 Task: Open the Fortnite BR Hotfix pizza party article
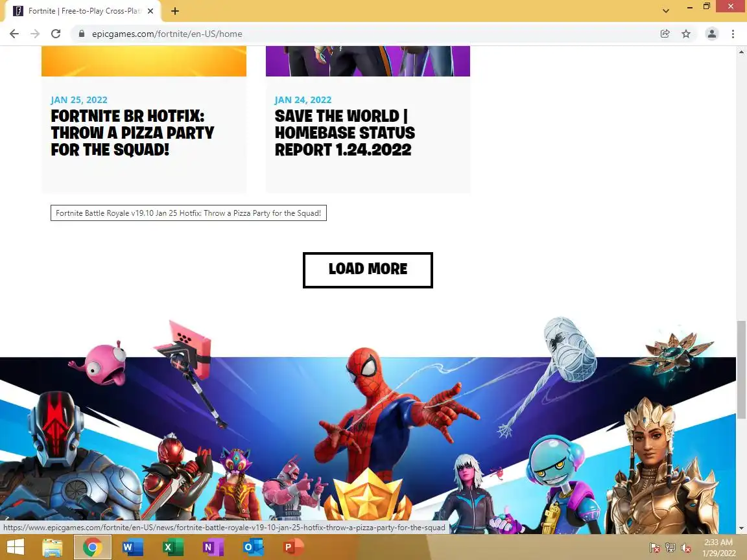tap(132, 133)
